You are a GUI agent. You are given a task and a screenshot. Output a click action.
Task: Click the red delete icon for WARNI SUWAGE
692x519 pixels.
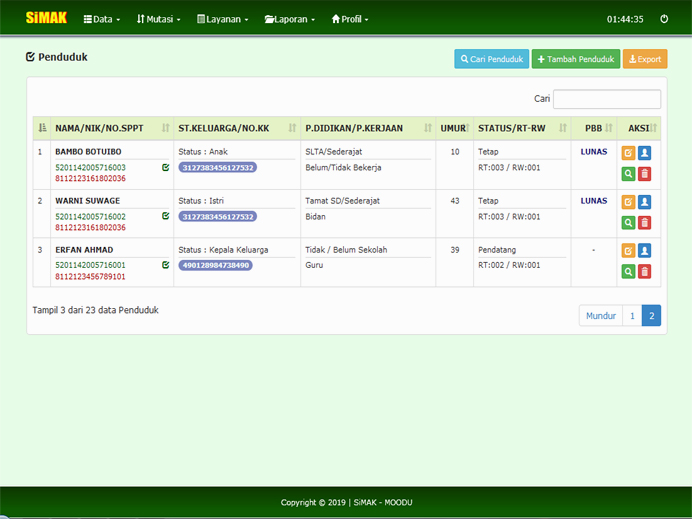pos(644,222)
